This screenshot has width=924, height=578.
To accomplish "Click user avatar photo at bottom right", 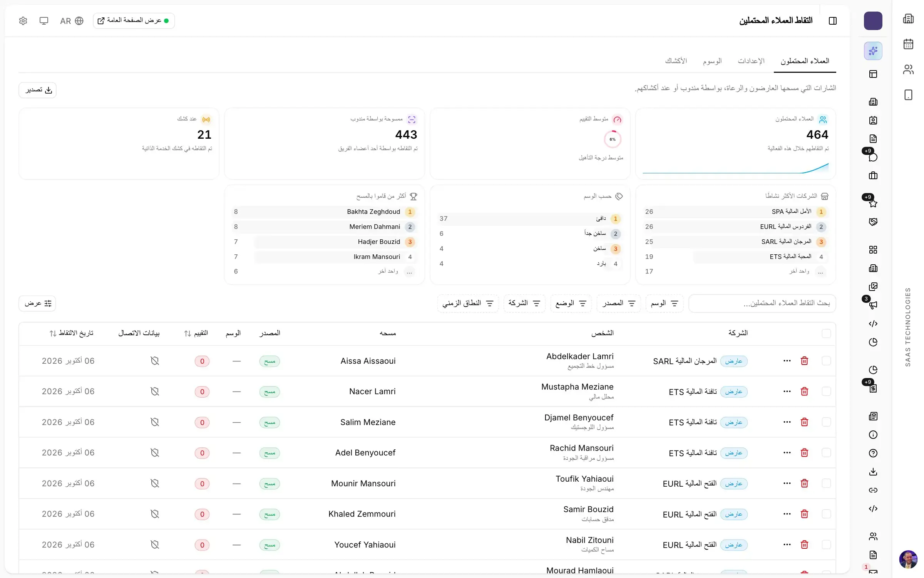I will (x=908, y=559).
